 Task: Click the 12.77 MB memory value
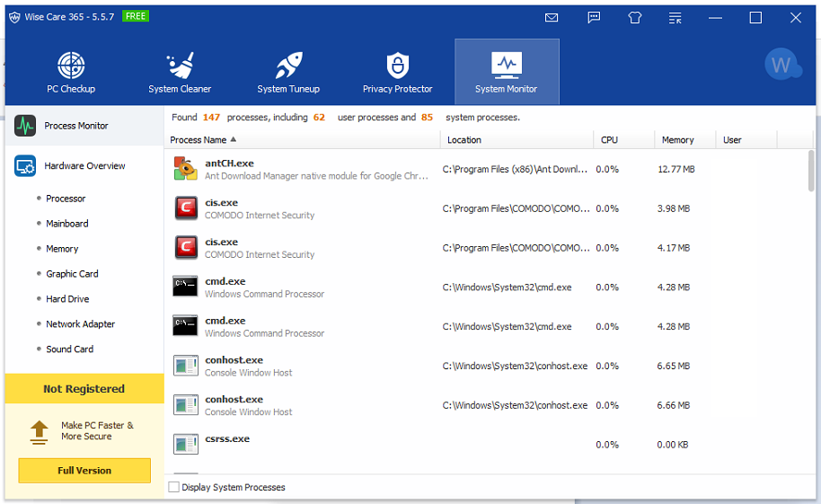click(676, 169)
